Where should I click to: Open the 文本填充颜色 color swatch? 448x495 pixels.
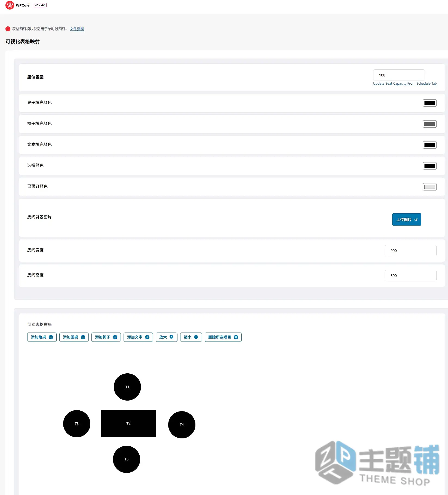pyautogui.click(x=430, y=145)
